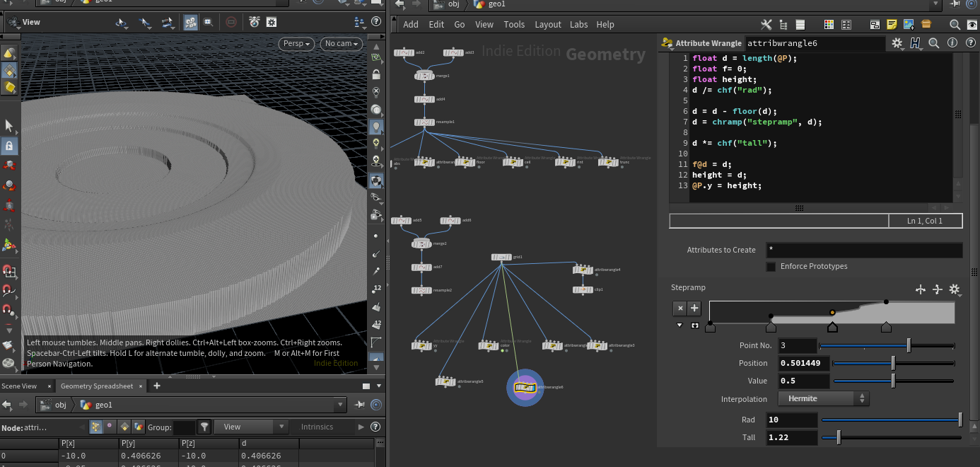Open the Layout menu
980x467 pixels.
tap(548, 24)
